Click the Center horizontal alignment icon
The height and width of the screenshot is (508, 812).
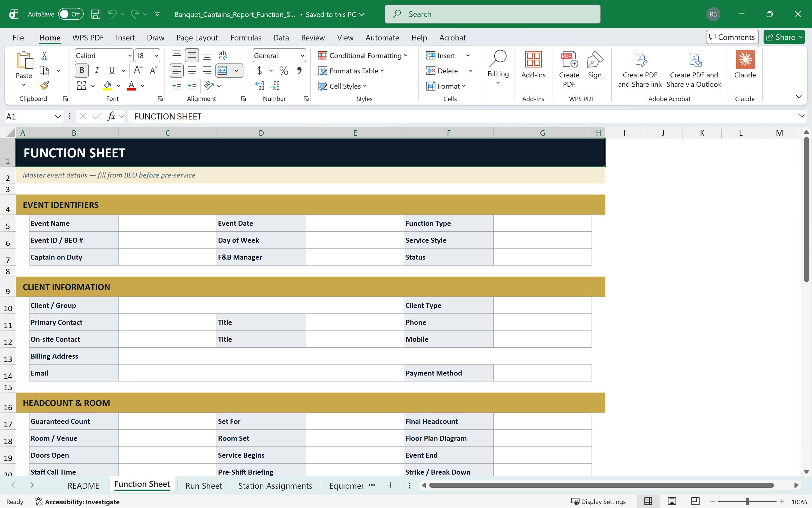pos(192,70)
